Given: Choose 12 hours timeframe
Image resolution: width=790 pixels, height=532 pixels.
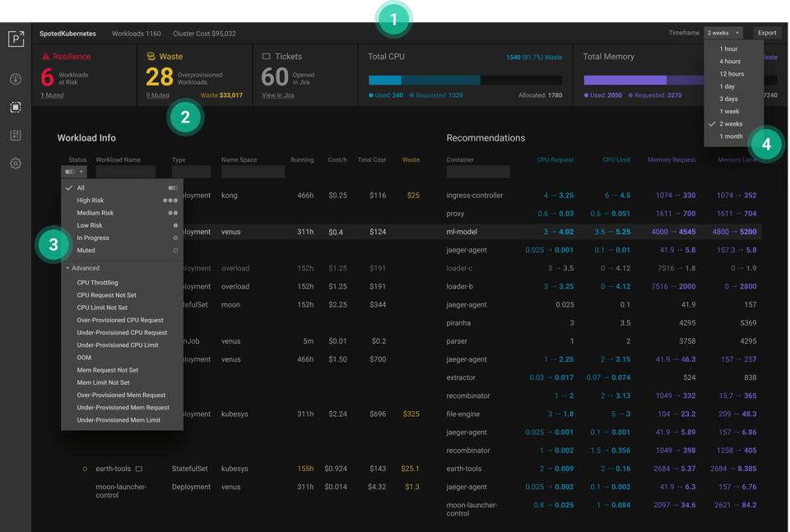Looking at the screenshot, I should (733, 74).
